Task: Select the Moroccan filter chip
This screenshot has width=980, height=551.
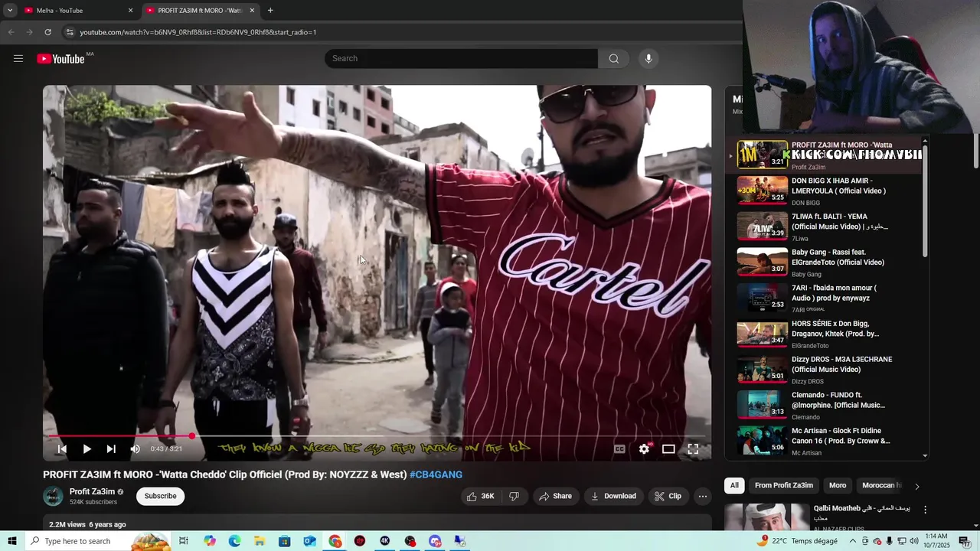Action: pyautogui.click(x=881, y=485)
